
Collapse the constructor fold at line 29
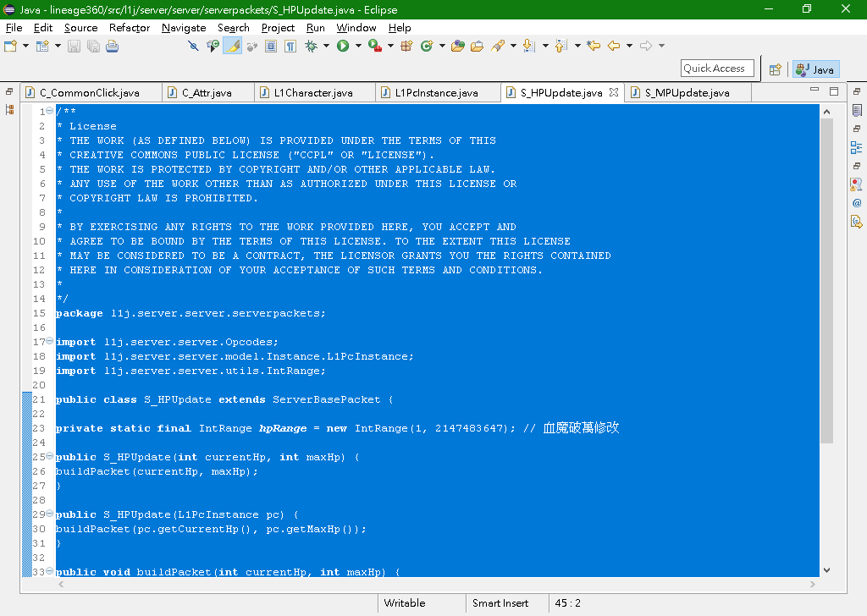coord(49,514)
